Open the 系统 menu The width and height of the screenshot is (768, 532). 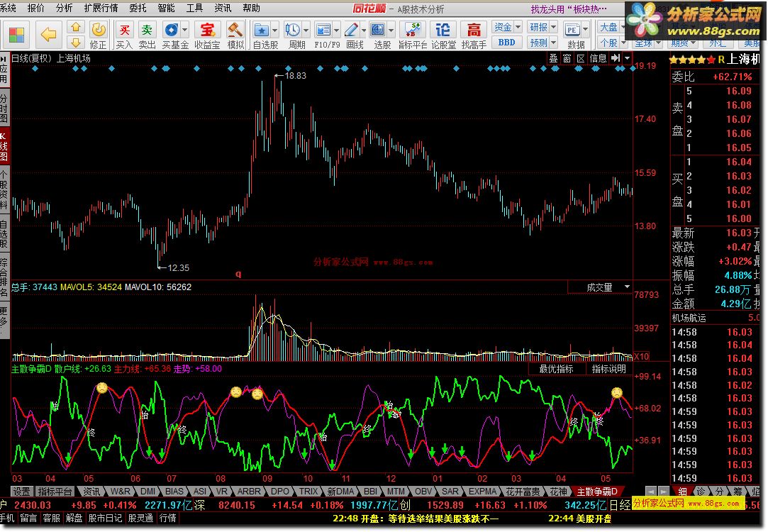click(x=8, y=8)
